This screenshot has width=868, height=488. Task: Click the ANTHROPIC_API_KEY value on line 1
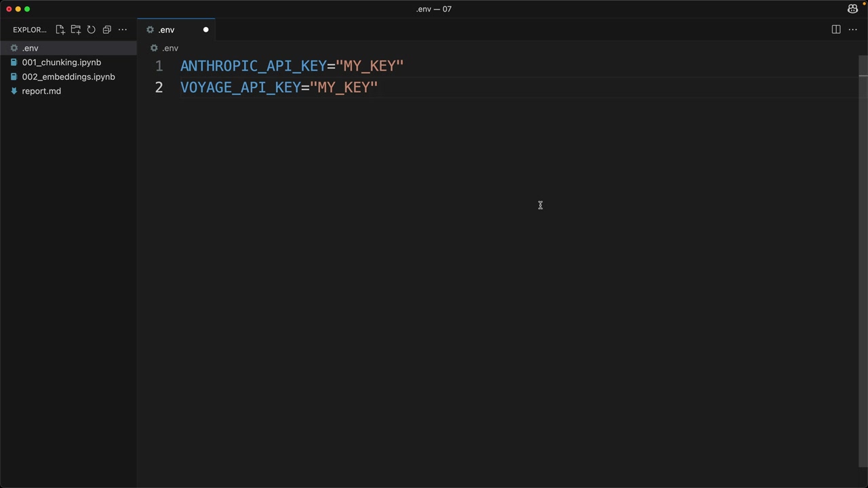[x=370, y=66]
